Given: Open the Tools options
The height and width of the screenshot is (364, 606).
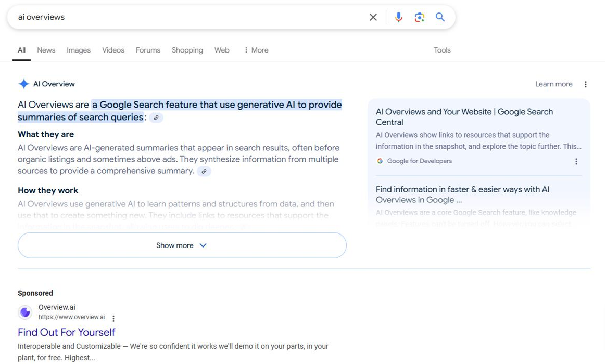Looking at the screenshot, I should pyautogui.click(x=442, y=50).
